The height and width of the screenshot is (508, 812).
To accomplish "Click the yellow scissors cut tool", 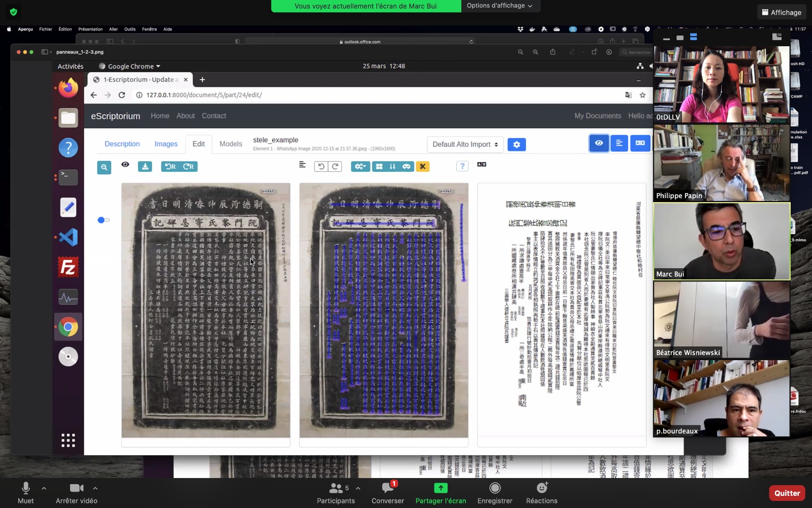I will pos(422,167).
